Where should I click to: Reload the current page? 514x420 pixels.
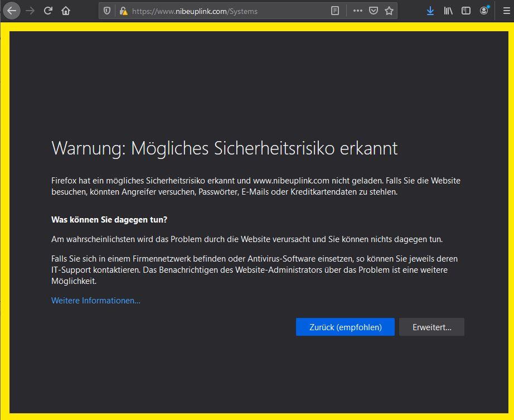[48, 11]
